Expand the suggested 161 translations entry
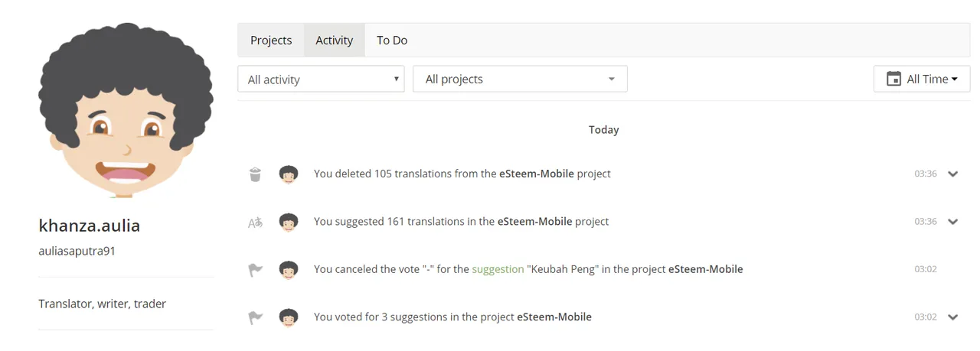 point(952,222)
